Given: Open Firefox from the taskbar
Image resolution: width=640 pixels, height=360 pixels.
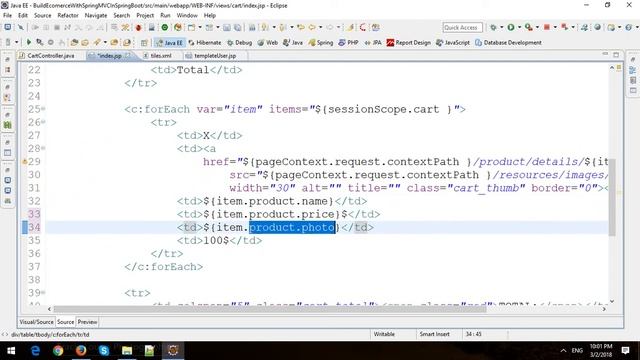Looking at the screenshot, I should [81, 350].
